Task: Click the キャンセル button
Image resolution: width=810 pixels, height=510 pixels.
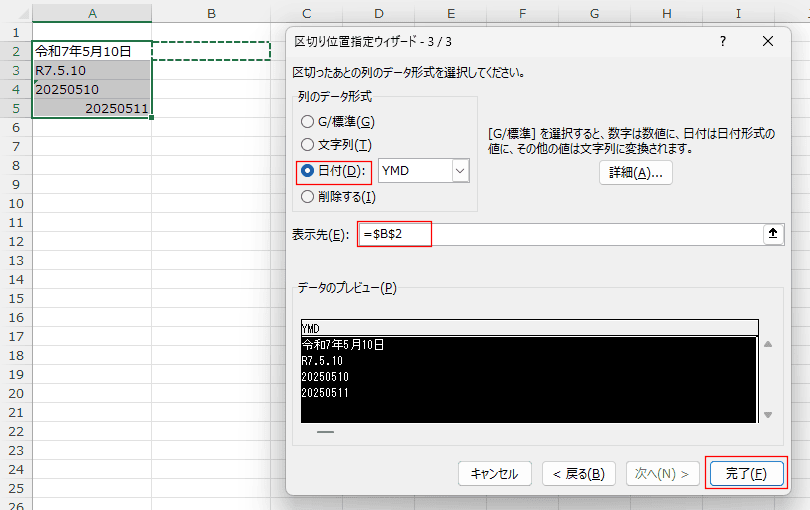Action: [x=494, y=474]
